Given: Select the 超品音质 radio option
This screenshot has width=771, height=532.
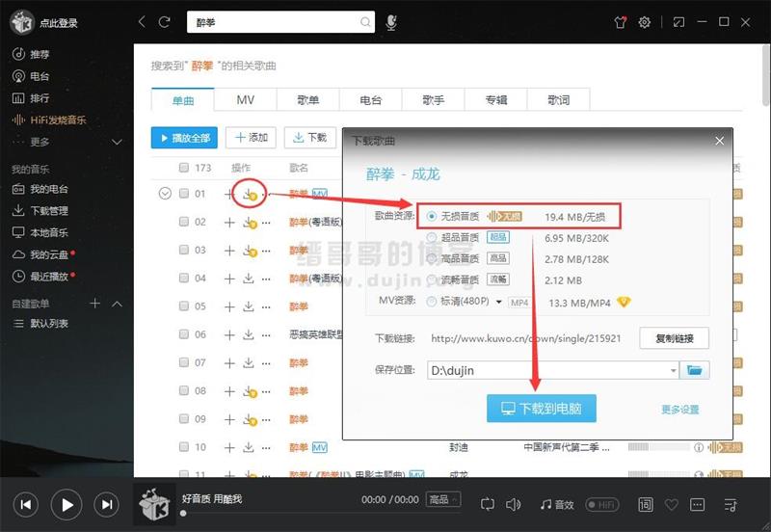Looking at the screenshot, I should pos(432,237).
